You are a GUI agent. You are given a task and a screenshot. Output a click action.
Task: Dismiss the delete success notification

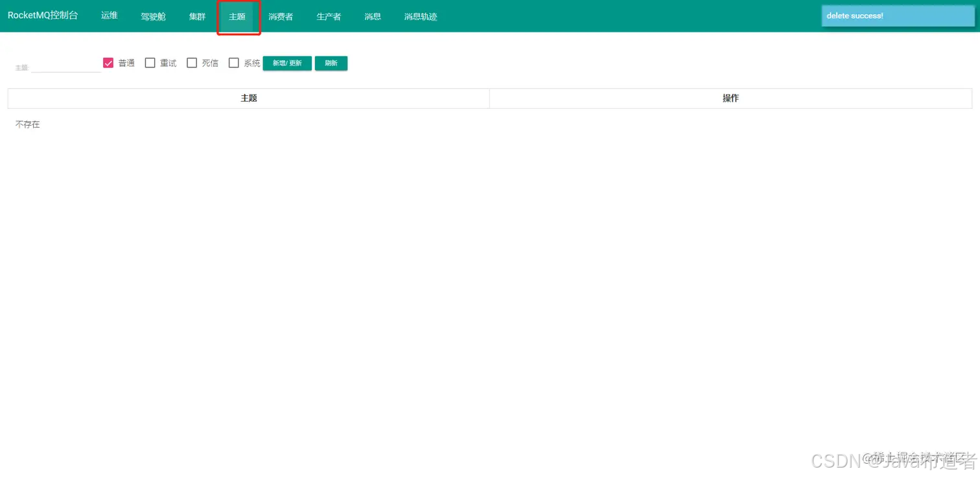pyautogui.click(x=897, y=16)
